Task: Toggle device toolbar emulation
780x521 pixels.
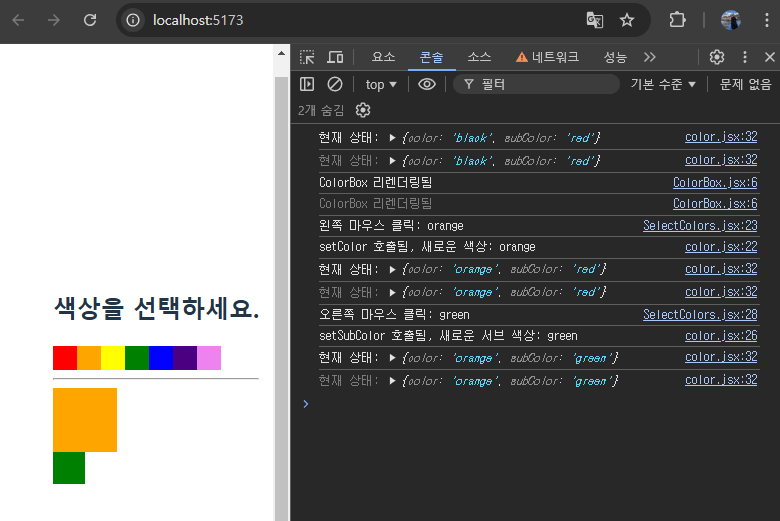Action: pyautogui.click(x=335, y=57)
